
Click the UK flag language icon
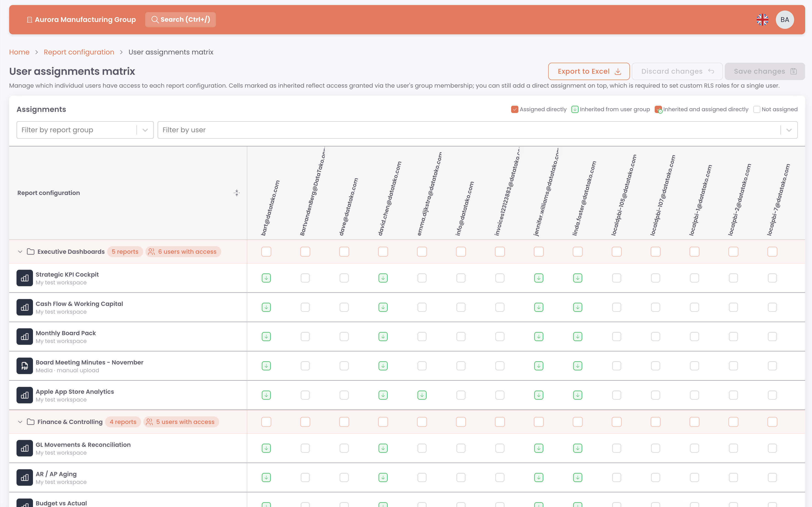(762, 20)
